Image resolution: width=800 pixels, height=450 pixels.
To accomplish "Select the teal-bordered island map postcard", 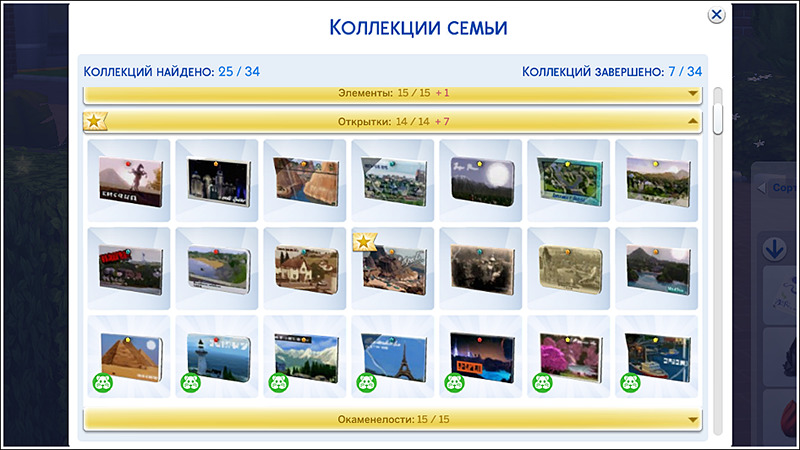I will (x=568, y=181).
